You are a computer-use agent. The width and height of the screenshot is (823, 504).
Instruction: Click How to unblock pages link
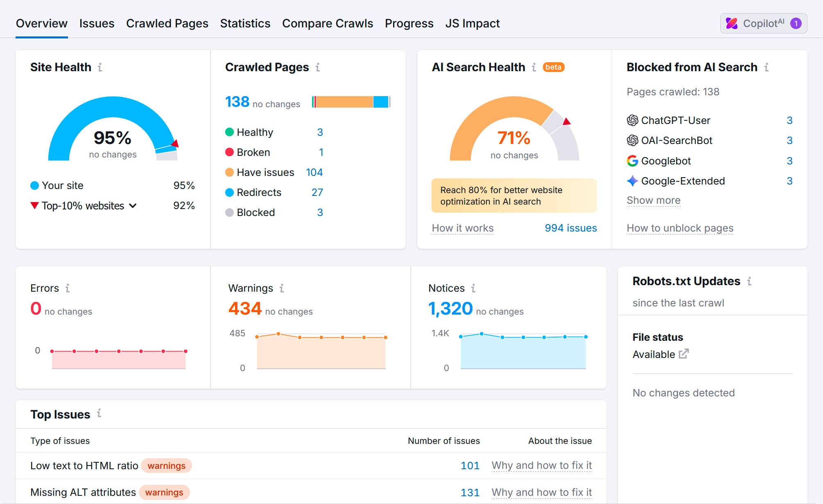click(680, 228)
